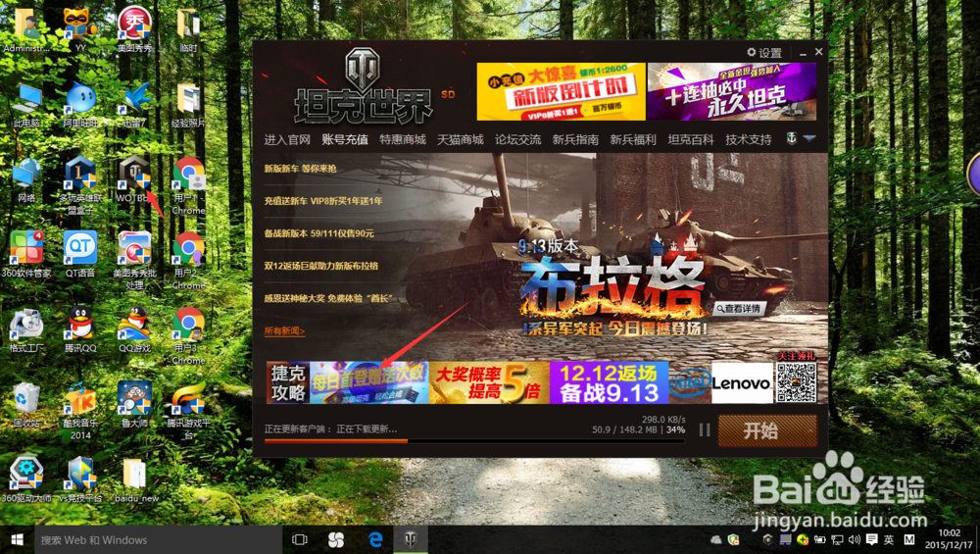Open 新兵福利 menu item
The image size is (980, 554).
(632, 139)
